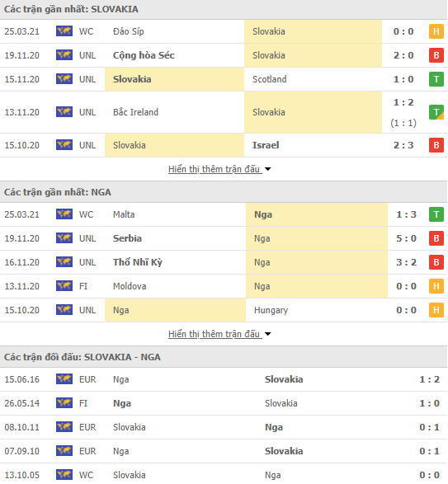The height and width of the screenshot is (484, 448).
Task: Click the flag icon on 15.06.16 EUR row
Action: [64, 379]
